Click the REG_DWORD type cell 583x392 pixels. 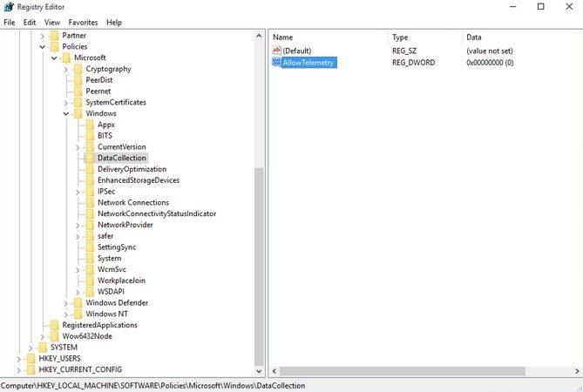point(413,63)
